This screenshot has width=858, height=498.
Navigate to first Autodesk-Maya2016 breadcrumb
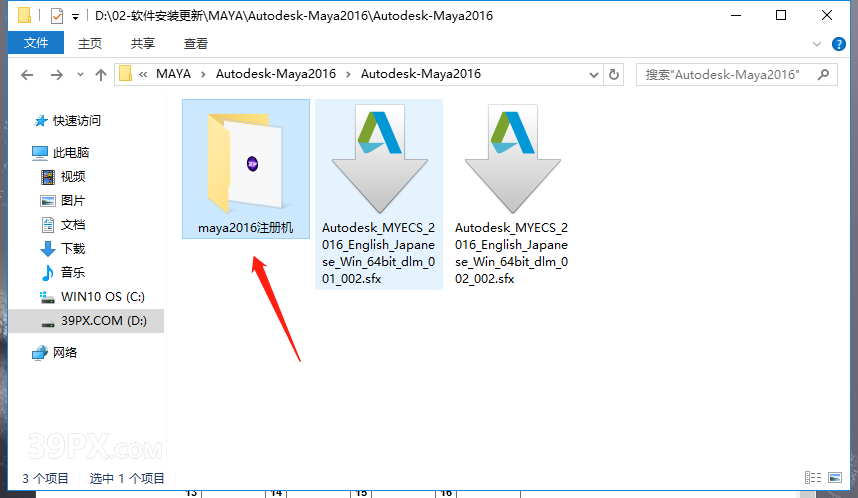[276, 74]
